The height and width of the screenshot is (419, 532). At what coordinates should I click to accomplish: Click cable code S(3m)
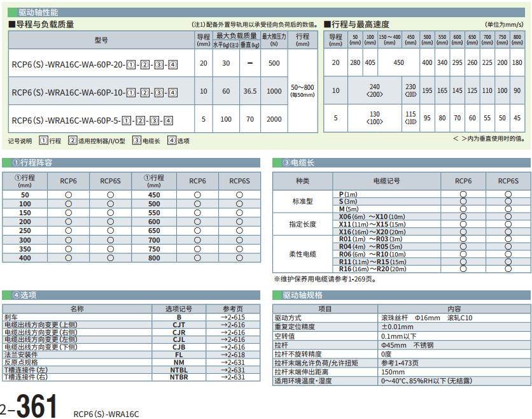[348, 201]
